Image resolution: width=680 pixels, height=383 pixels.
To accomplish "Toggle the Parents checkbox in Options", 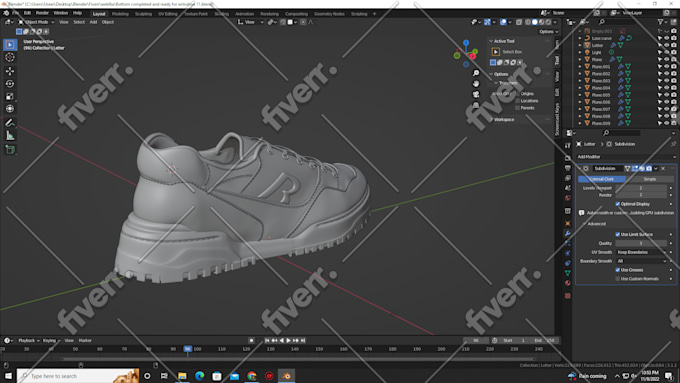I will 517,108.
